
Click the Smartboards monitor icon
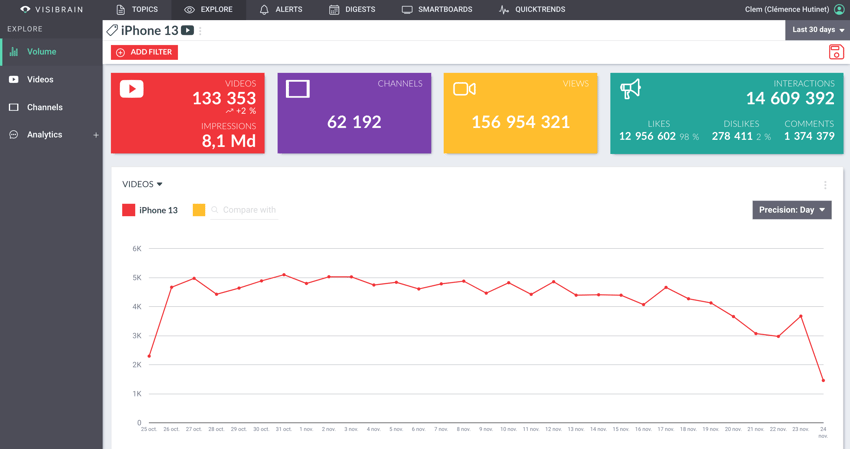(x=407, y=10)
